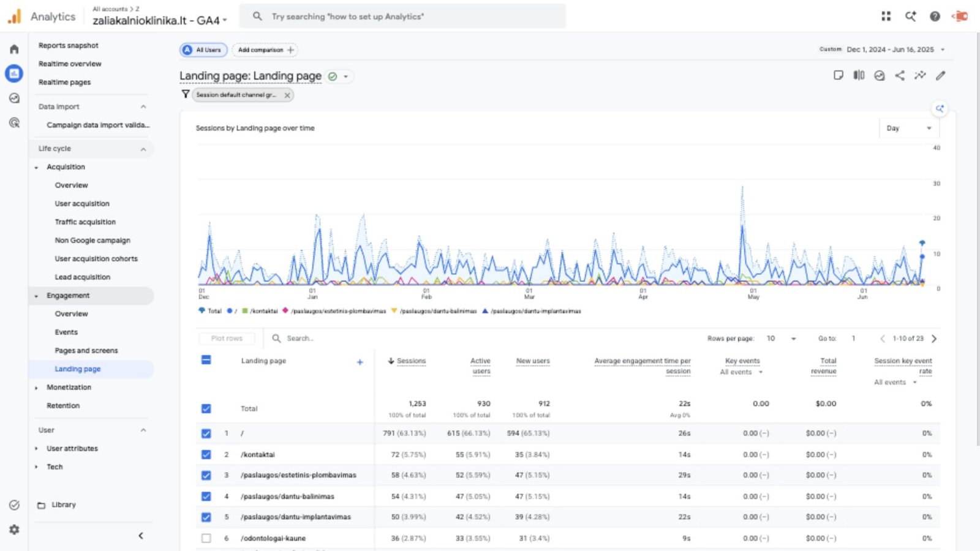Open Realtime overview in sidebar
The image size is (980, 551).
click(x=70, y=64)
